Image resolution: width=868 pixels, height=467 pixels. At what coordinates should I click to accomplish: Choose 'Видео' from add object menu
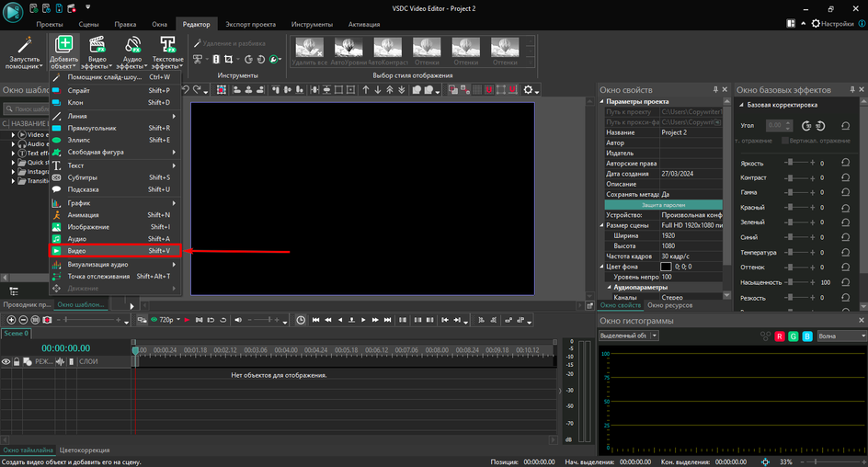tap(115, 251)
